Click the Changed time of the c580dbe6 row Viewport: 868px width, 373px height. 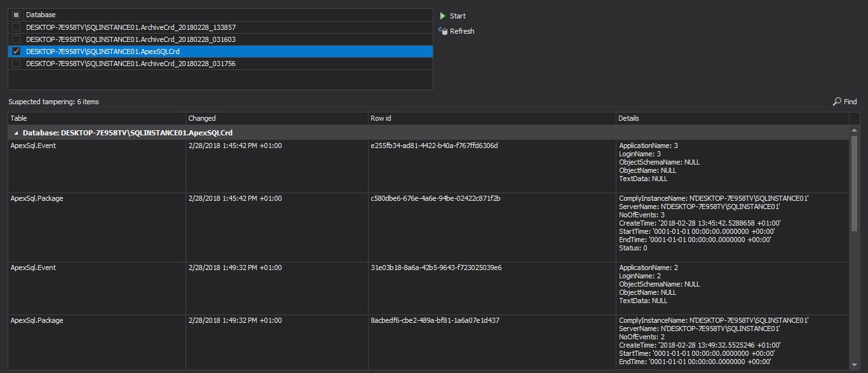point(235,198)
